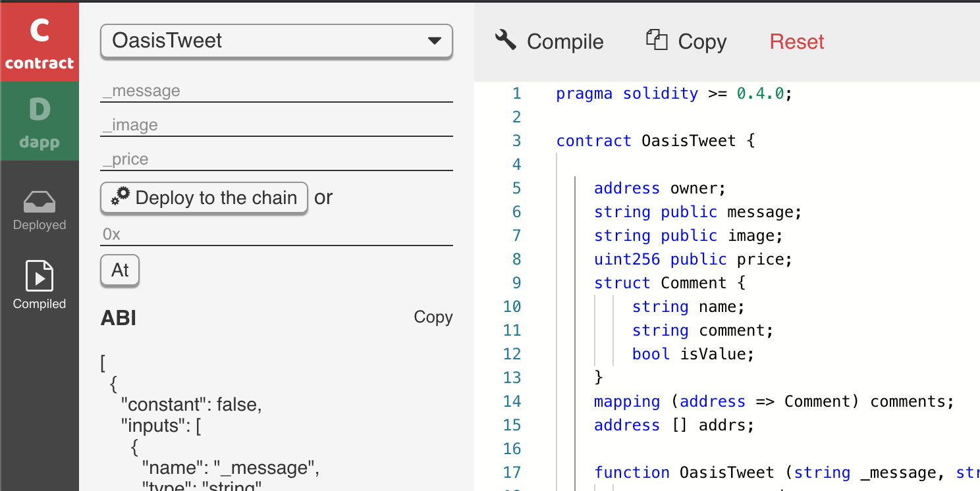
Task: Click the gears icon on Deploy button
Action: [x=121, y=197]
